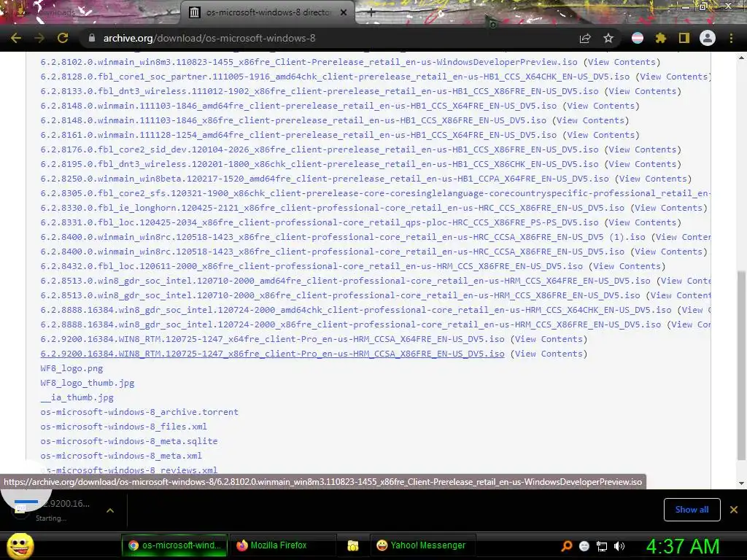Click the vertical scrollbar thumb
This screenshot has width=747, height=560.
pyautogui.click(x=741, y=365)
